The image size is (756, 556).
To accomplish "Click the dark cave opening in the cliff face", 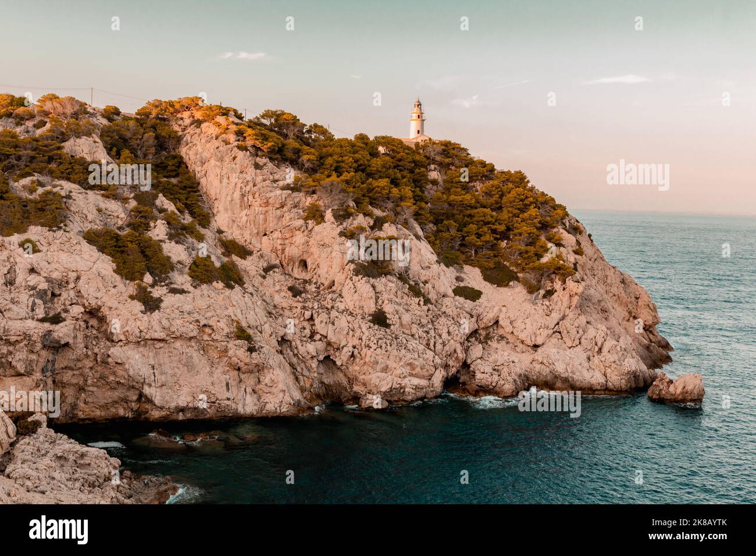I will pyautogui.click(x=301, y=267).
